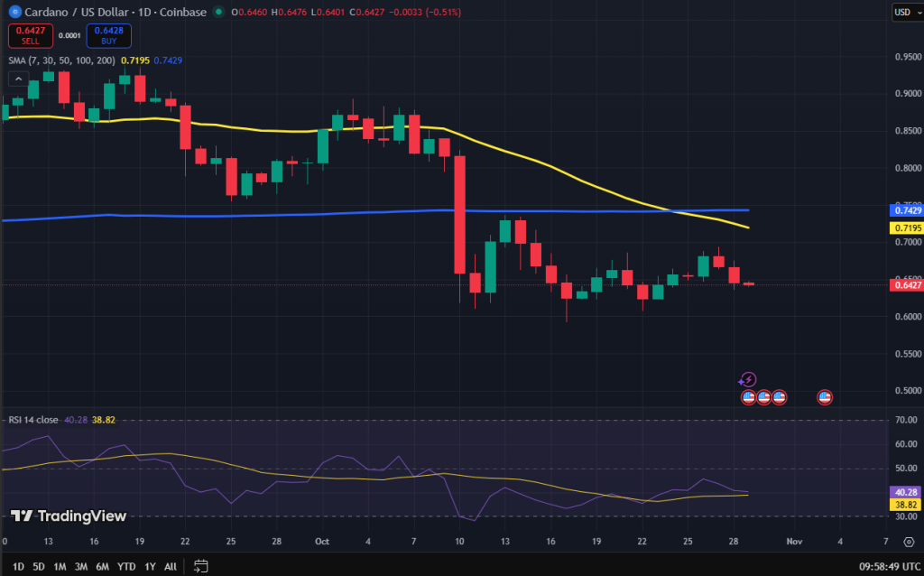Click the −0.0033 (−0.51%) change value
Screen dimensions: 924x576
[426, 12]
